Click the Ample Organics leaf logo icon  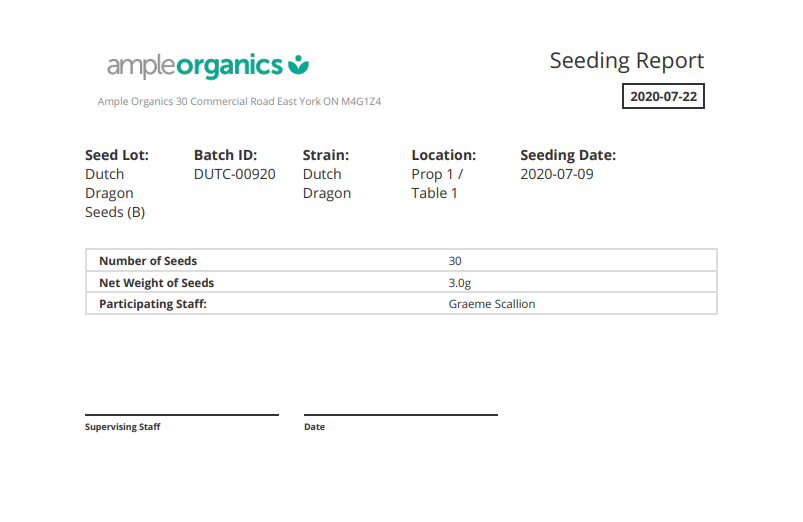coord(298,66)
